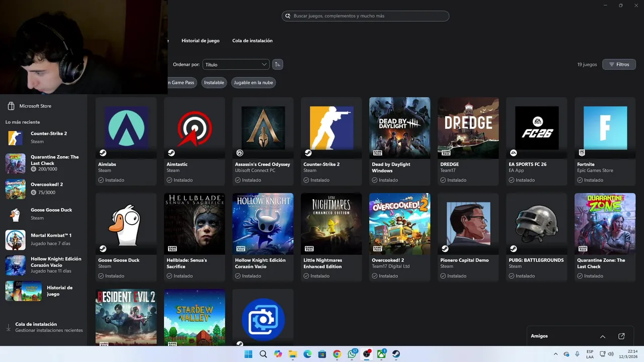The image size is (644, 362).
Task: Open WhatsApp from the taskbar
Action: [x=352, y=354]
